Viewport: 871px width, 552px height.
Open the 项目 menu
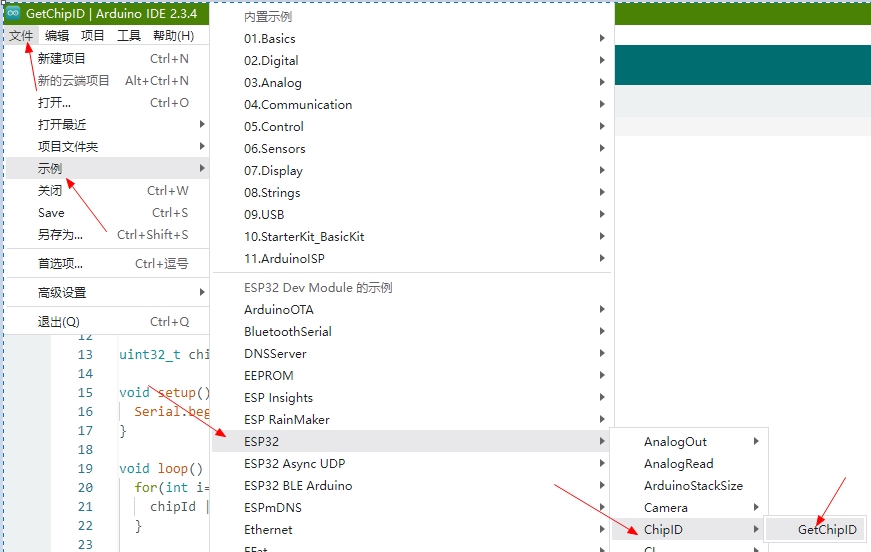click(92, 36)
